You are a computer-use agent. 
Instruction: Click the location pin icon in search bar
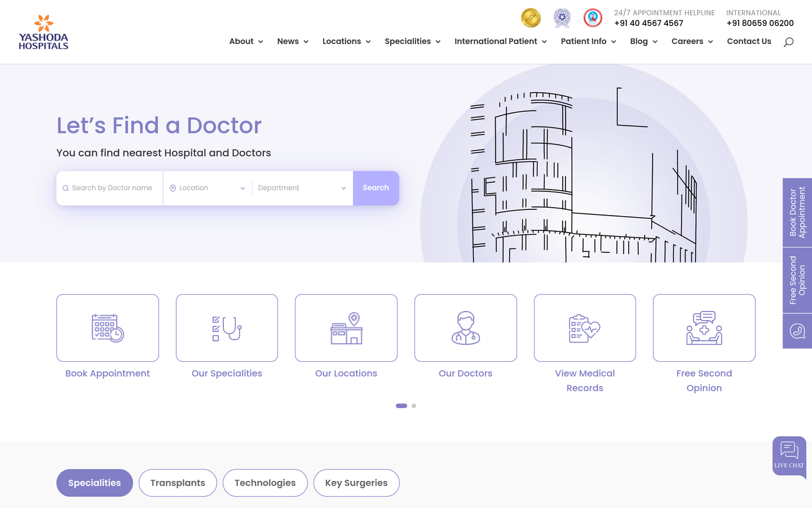[173, 188]
